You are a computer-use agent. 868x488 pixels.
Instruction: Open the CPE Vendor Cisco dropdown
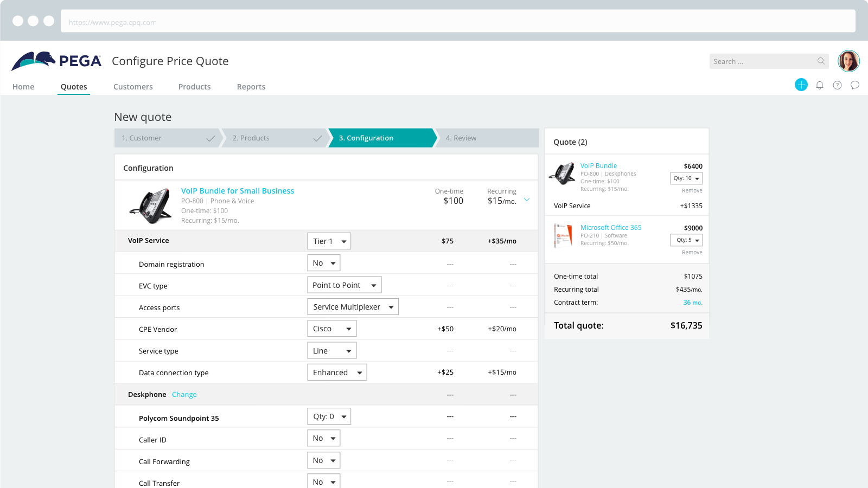(332, 329)
